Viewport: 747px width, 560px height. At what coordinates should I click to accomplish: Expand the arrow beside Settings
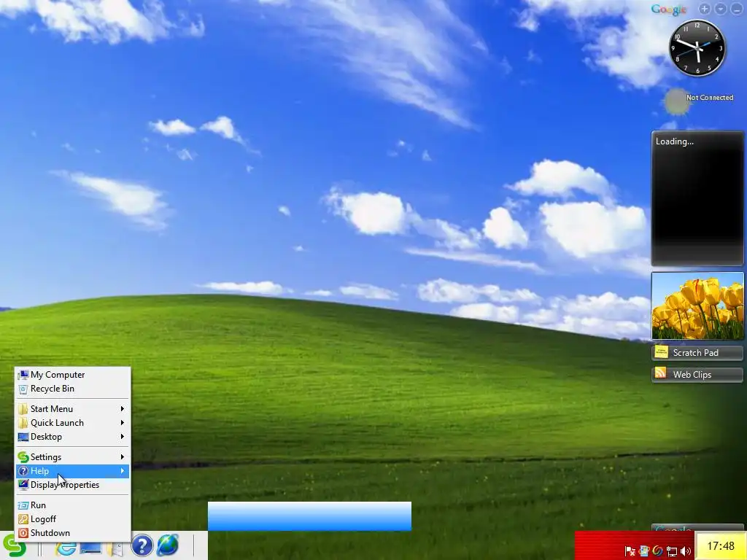(x=123, y=457)
